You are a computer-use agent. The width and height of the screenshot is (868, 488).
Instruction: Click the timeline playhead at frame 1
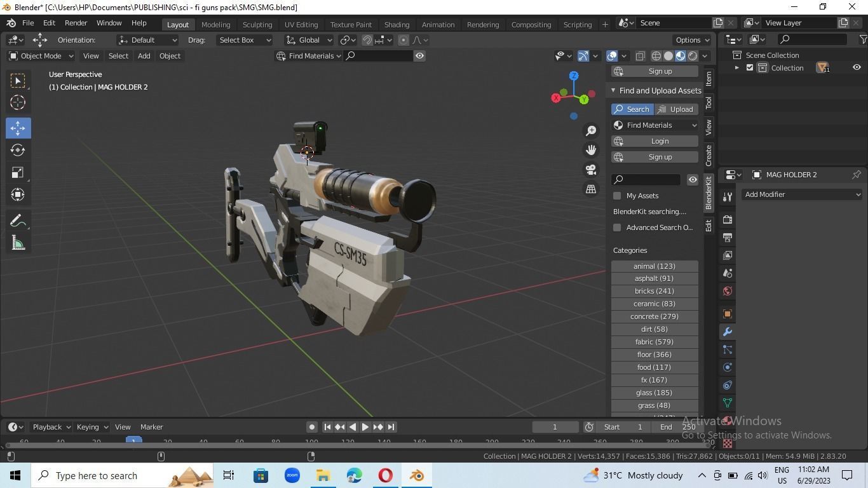pyautogui.click(x=133, y=440)
